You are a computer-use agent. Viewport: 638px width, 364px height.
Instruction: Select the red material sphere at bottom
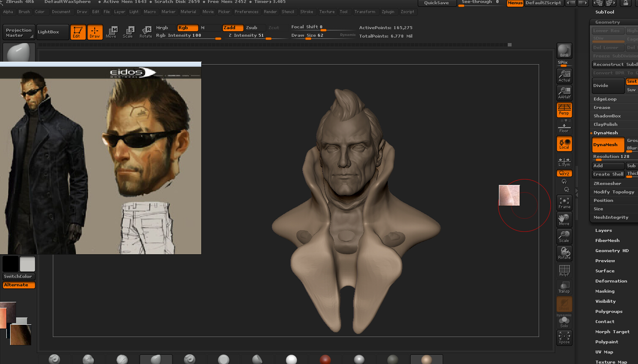pyautogui.click(x=325, y=359)
